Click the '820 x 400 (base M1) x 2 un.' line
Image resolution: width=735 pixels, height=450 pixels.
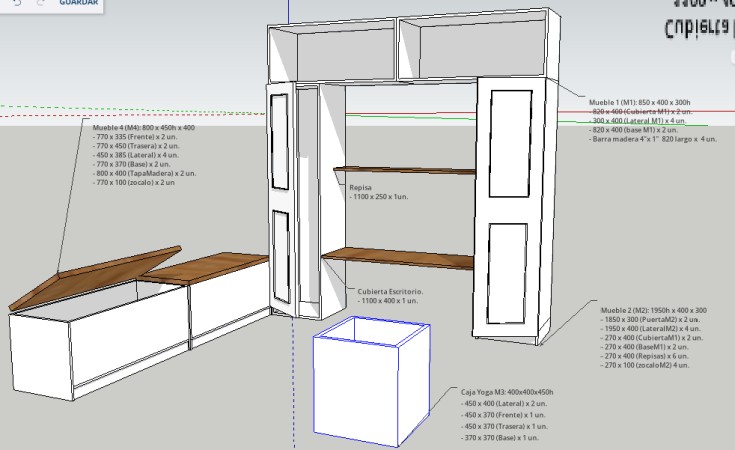tap(633, 130)
